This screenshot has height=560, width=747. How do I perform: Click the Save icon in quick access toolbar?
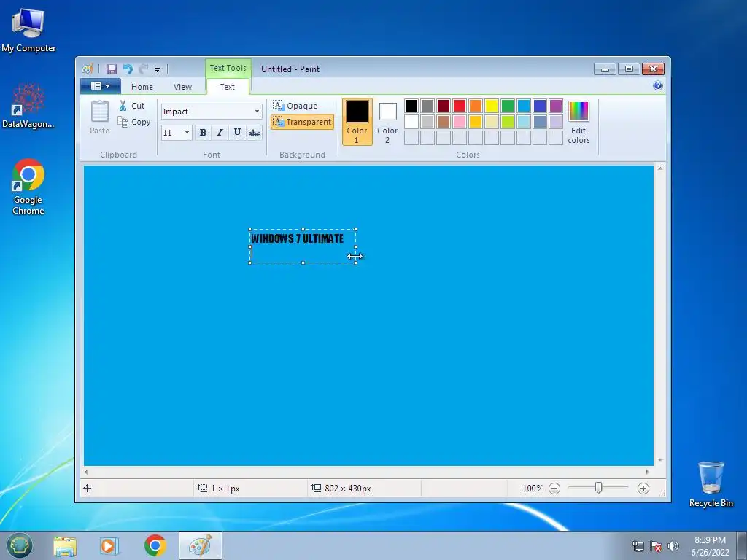pos(112,69)
